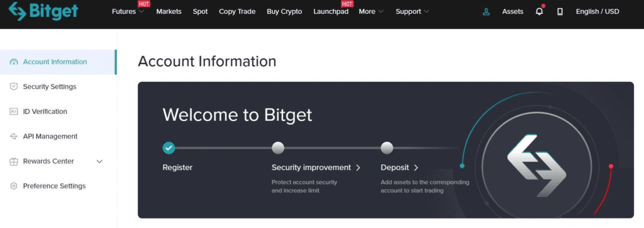This screenshot has height=228, width=644.
Task: Expand the More dropdown in header
Action: click(371, 11)
